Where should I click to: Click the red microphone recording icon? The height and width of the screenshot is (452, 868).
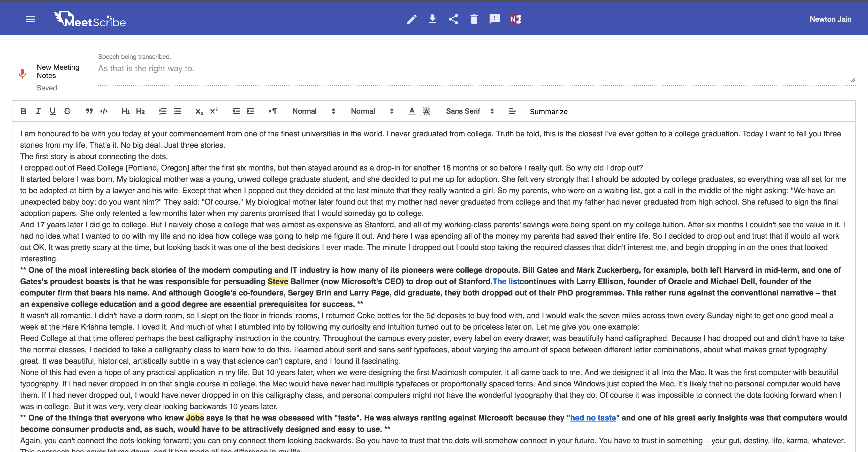click(22, 73)
